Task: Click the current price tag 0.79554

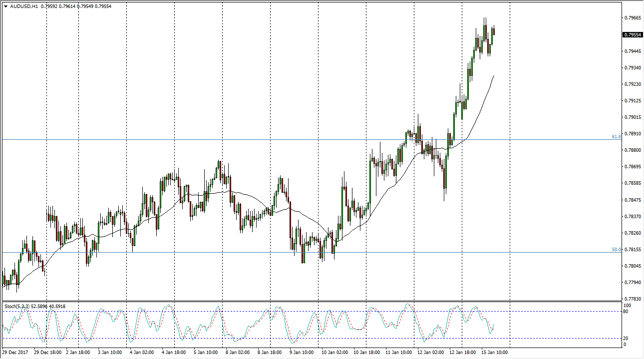Action: [x=632, y=35]
